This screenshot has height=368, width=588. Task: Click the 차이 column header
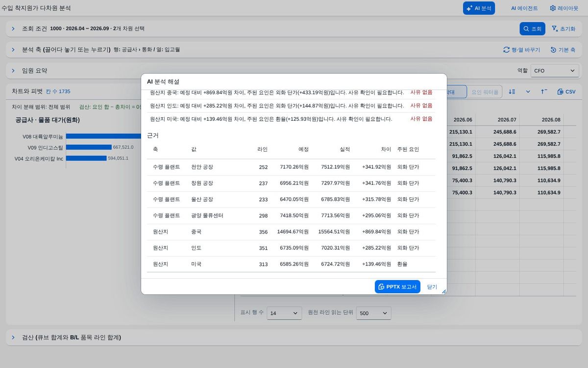(x=386, y=149)
